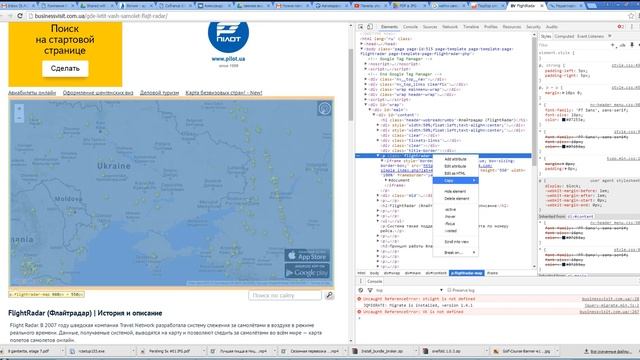
Task: Open the Break on submenu
Action: tap(456, 253)
